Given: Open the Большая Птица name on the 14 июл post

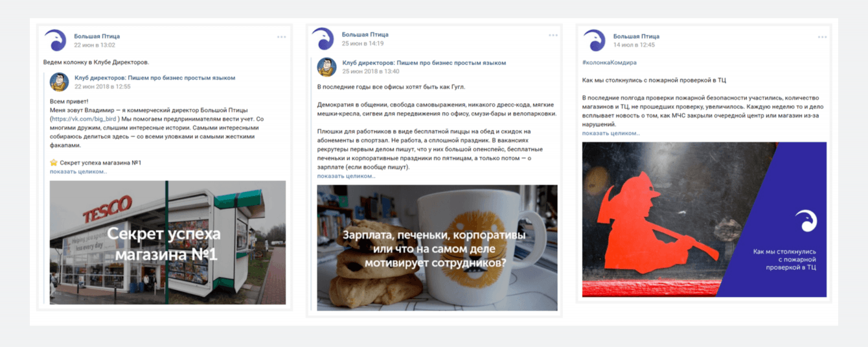Looking at the screenshot, I should 636,36.
